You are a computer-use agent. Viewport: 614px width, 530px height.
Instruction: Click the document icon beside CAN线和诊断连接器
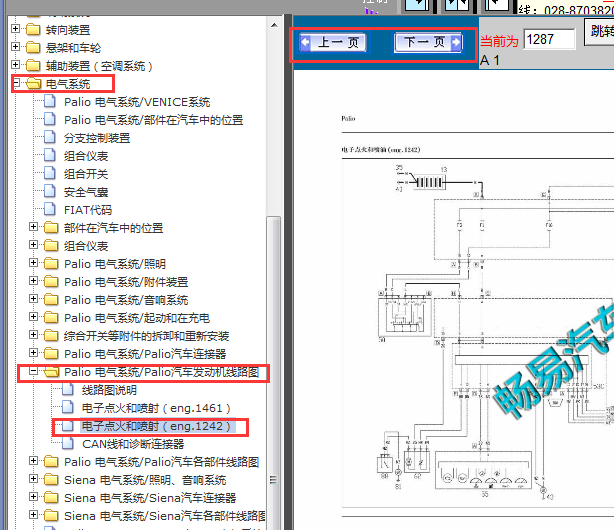(68, 444)
